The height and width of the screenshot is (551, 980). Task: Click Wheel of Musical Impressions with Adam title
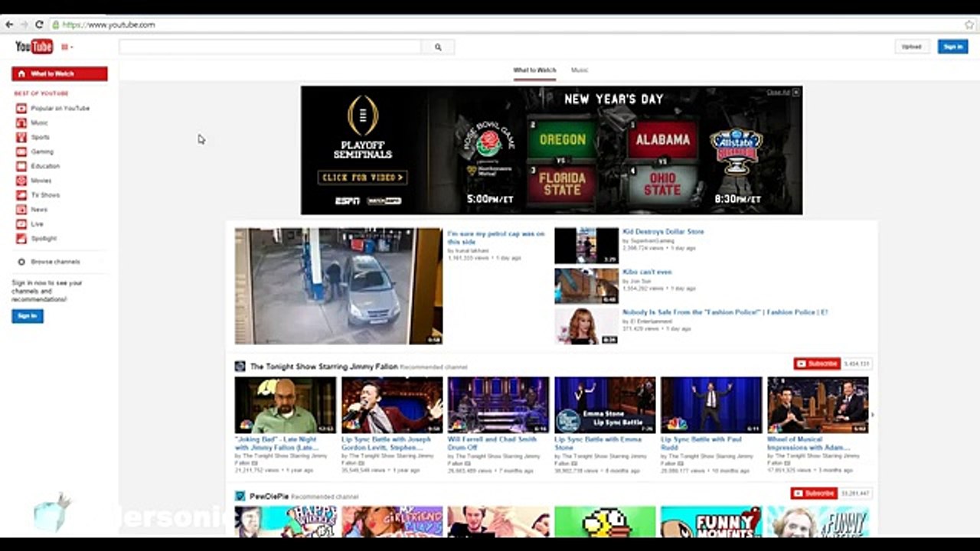click(810, 443)
